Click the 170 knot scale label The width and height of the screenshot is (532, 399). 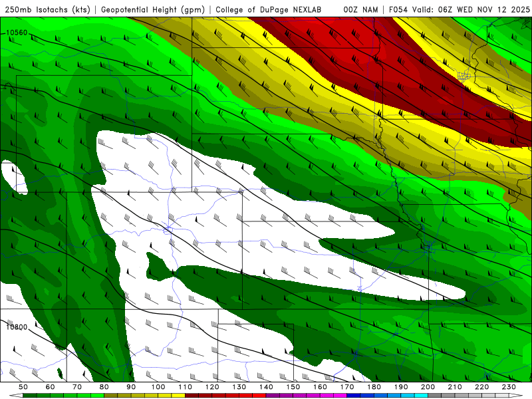click(346, 387)
